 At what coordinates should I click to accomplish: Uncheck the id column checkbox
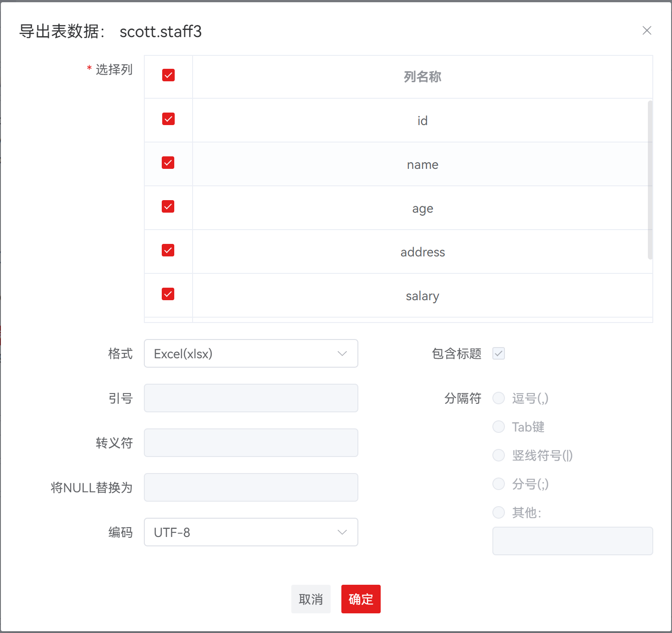[168, 119]
